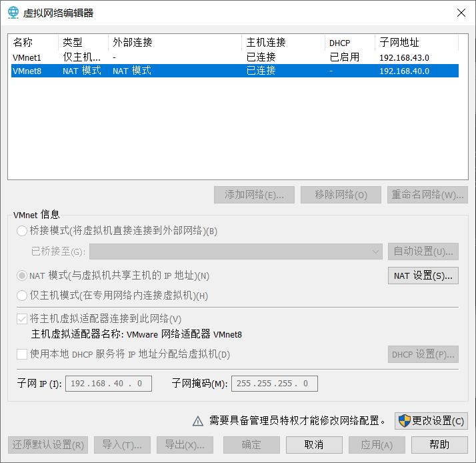Click subnet address 192.168.43.0
Image resolution: width=476 pixels, height=463 pixels.
click(x=405, y=58)
